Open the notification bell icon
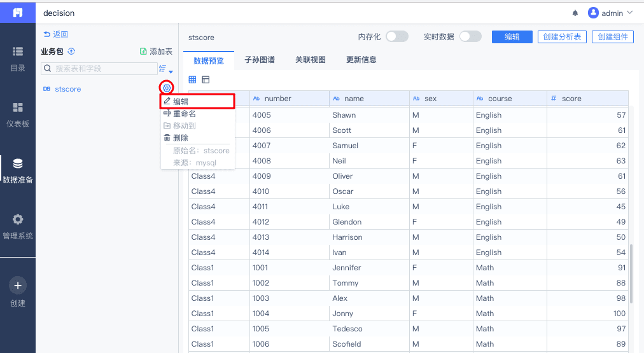644x353 pixels. [575, 13]
